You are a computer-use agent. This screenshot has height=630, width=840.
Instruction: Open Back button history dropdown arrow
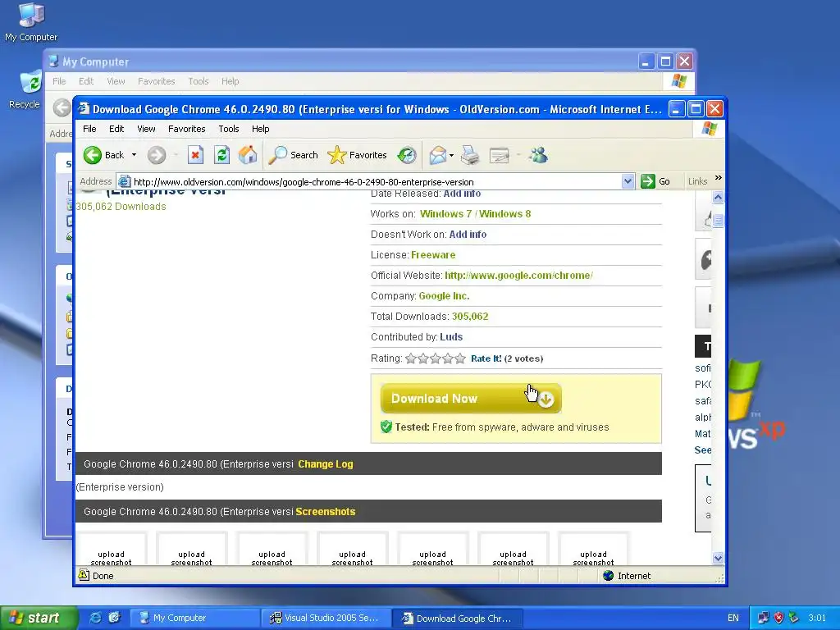coord(134,155)
